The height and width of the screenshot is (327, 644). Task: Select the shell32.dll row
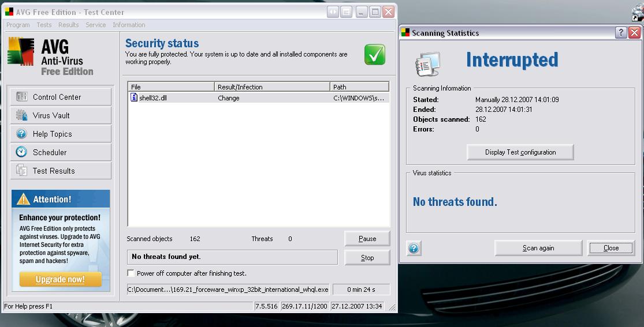[259, 97]
